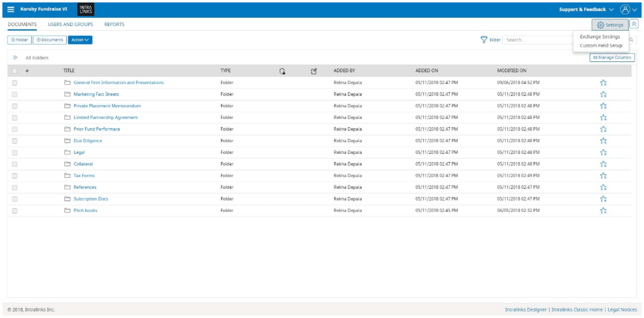Viewport: 644px width, 318px height.
Task: Click the add Folder button
Action: point(20,40)
